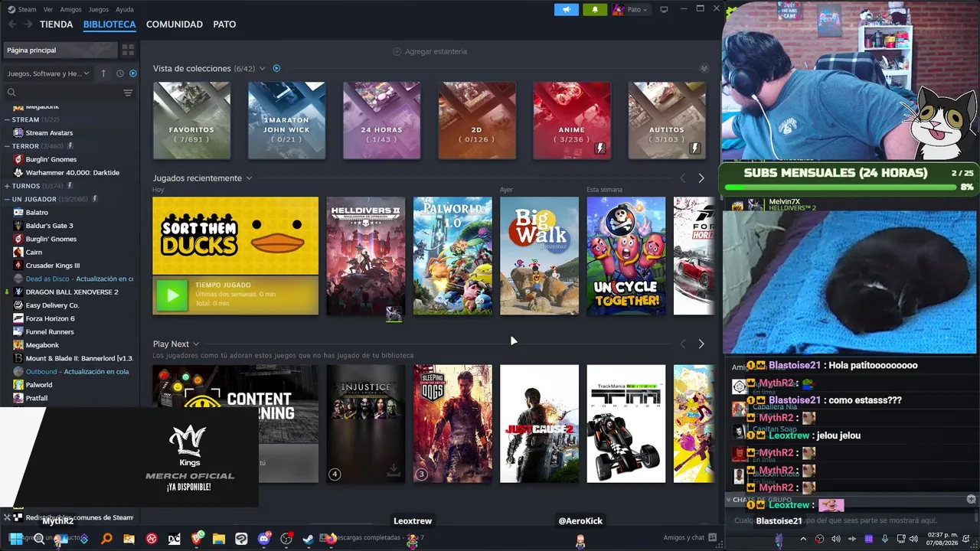980x551 pixels.
Task: Open Sleeping Dogs in Play Next
Action: point(452,423)
